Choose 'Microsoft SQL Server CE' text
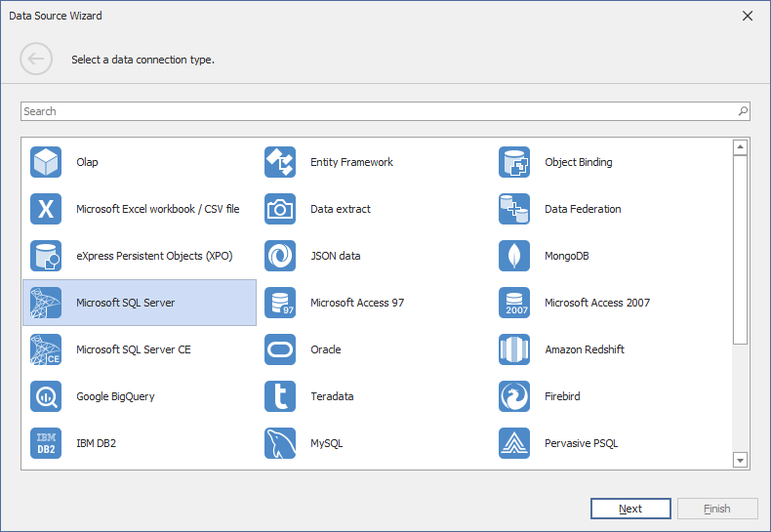 click(x=134, y=349)
